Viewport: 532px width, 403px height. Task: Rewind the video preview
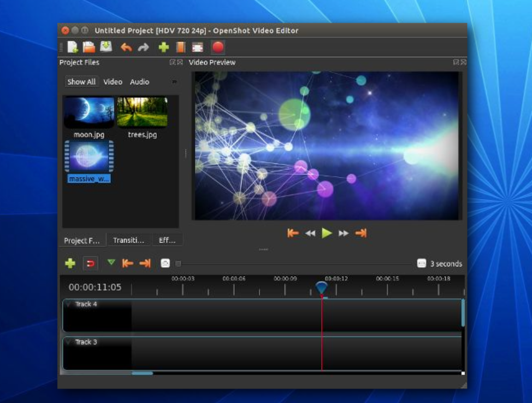pos(310,233)
